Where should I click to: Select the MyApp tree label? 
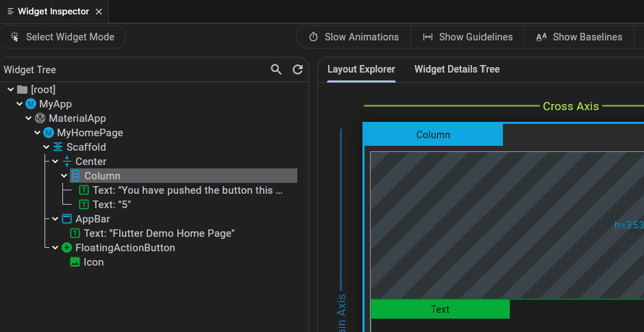[x=55, y=104]
